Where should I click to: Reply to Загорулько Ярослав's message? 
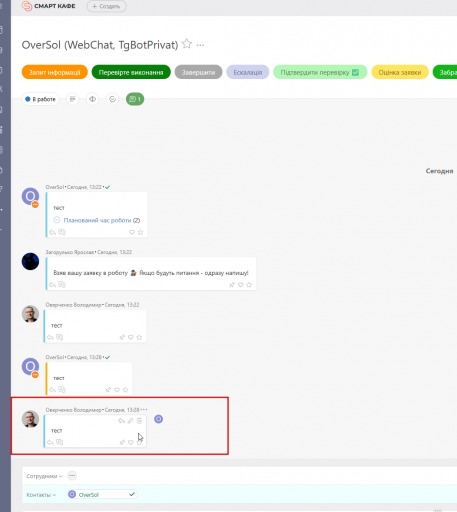pos(52,284)
